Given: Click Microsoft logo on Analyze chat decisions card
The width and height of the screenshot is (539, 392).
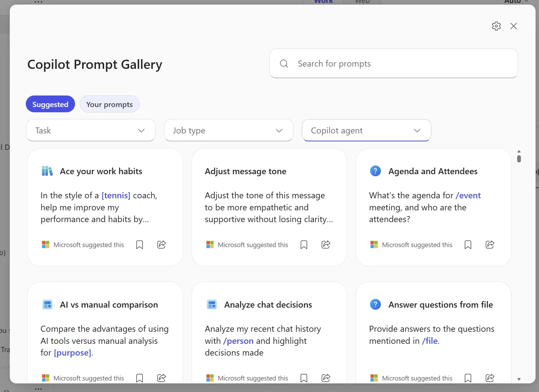Looking at the screenshot, I should [210, 378].
